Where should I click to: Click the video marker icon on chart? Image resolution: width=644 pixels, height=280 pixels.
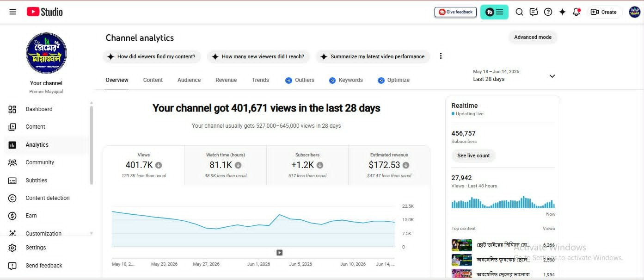[x=279, y=253]
